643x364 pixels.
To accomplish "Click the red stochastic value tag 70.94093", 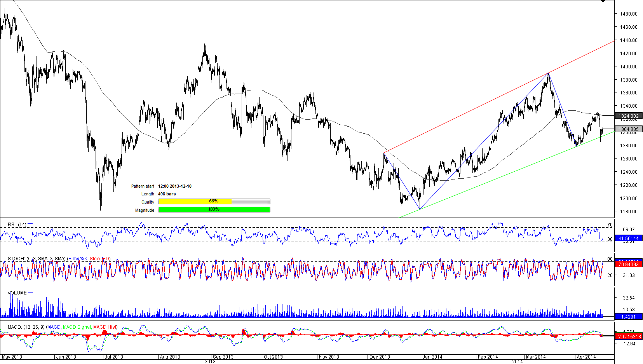I will pyautogui.click(x=628, y=264).
